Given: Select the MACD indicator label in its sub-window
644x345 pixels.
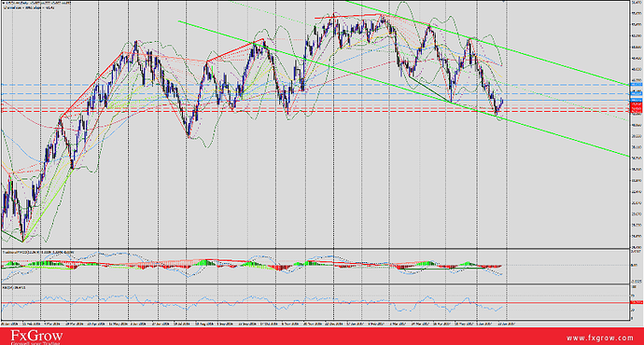Looking at the screenshot, I should [37, 252].
